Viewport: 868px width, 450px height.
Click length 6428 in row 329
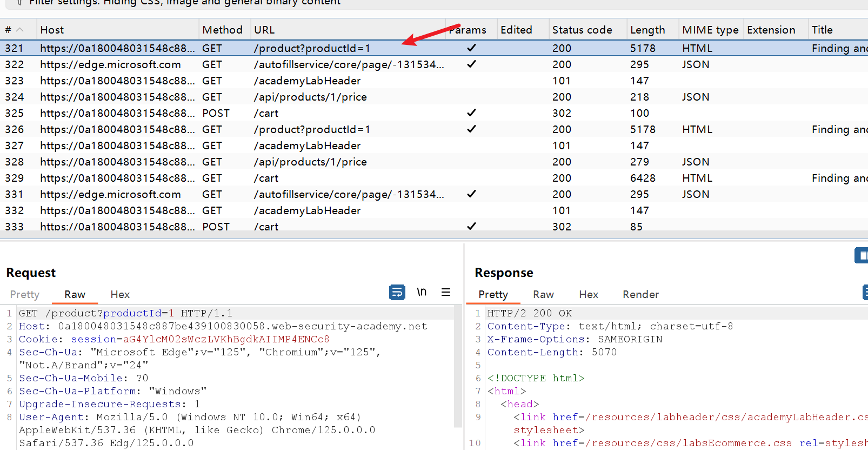pos(643,178)
